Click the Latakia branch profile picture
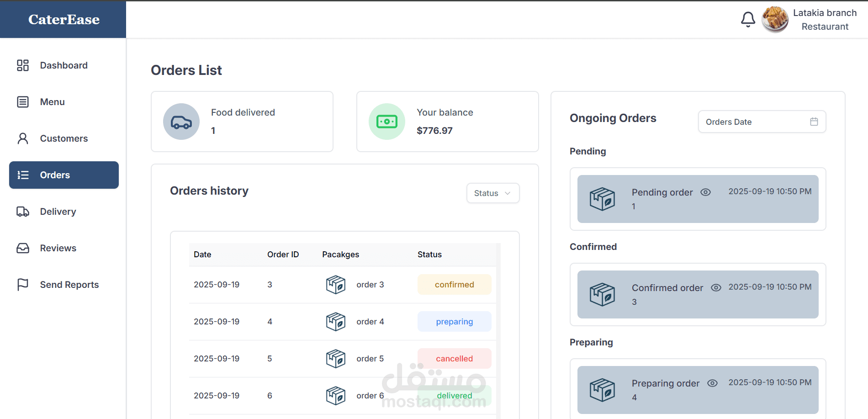The image size is (868, 419). tap(775, 20)
